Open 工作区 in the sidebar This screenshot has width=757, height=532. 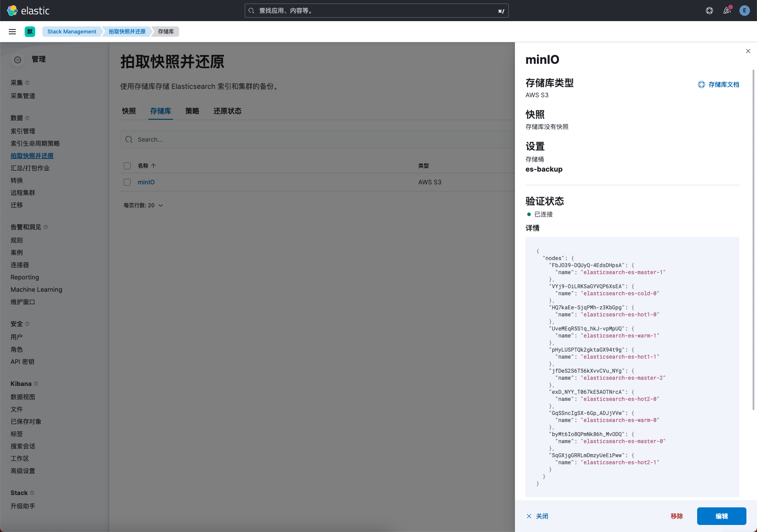(20, 459)
